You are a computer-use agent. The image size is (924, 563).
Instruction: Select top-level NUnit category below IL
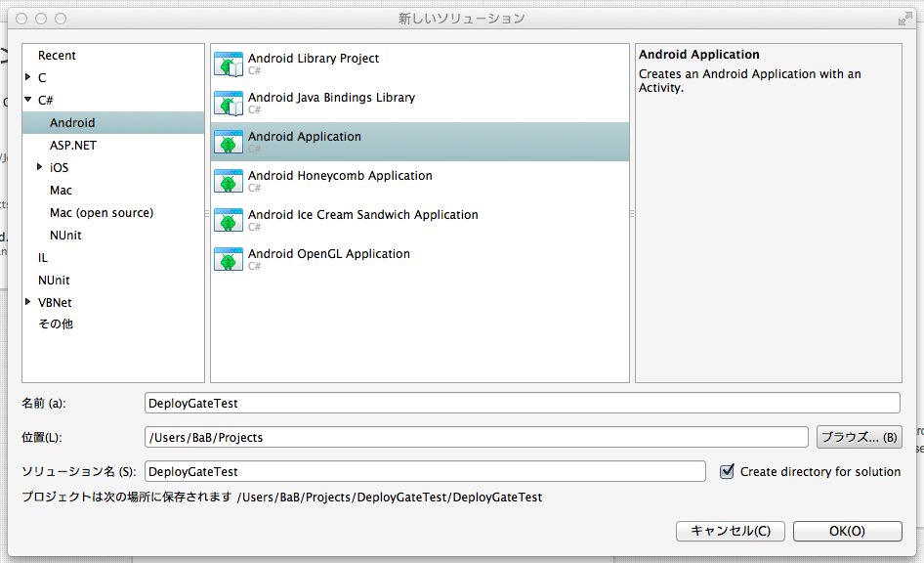pyautogui.click(x=54, y=280)
